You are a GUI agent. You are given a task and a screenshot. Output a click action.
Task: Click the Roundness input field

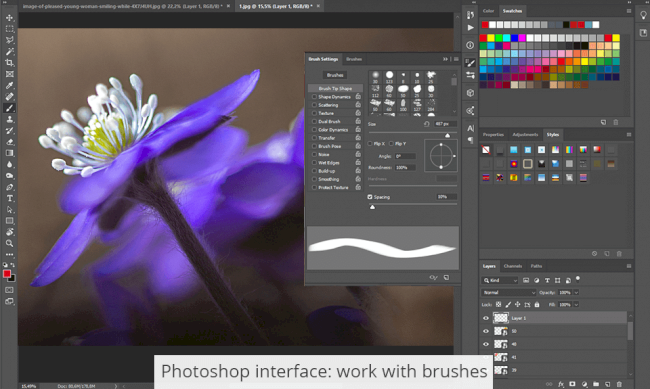[405, 168]
